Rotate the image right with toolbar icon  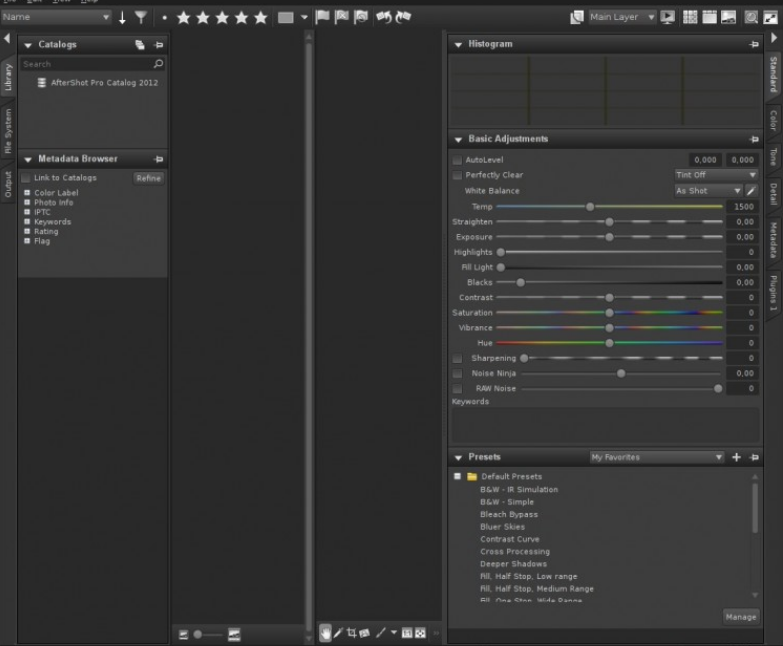(x=403, y=17)
